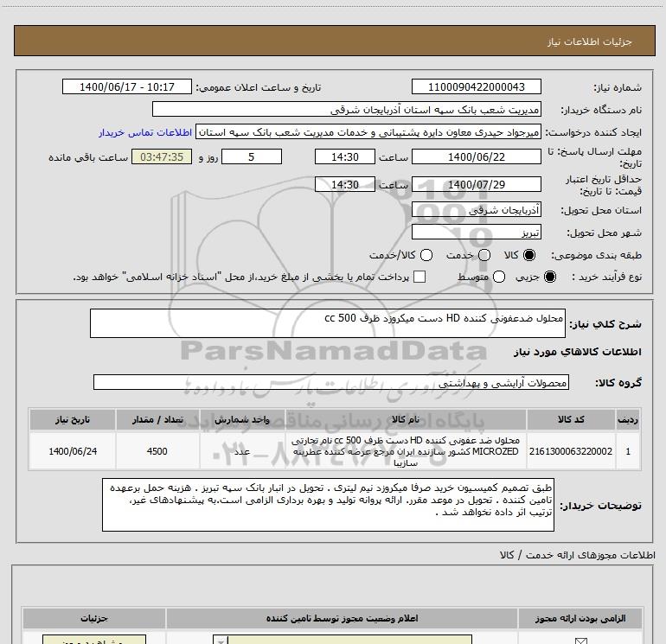Click the جزئیات اطلاعات نیاز page title

point(590,41)
